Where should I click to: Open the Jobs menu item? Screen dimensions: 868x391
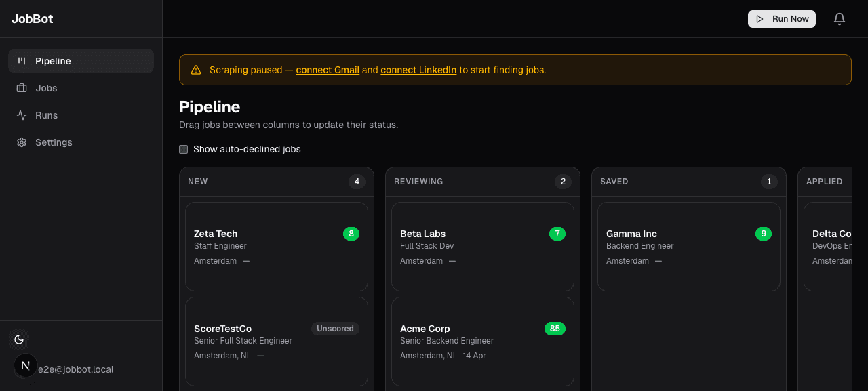[46, 88]
